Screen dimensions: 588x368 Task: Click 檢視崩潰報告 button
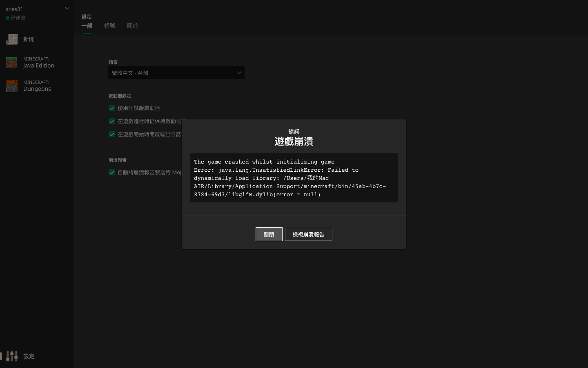pyautogui.click(x=309, y=234)
